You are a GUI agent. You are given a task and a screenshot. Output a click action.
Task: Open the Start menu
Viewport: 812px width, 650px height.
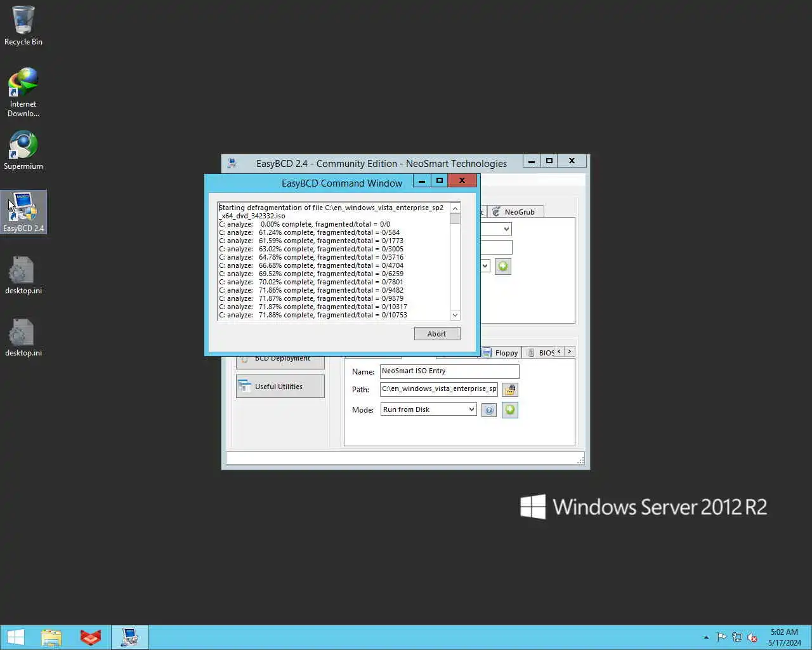click(15, 637)
